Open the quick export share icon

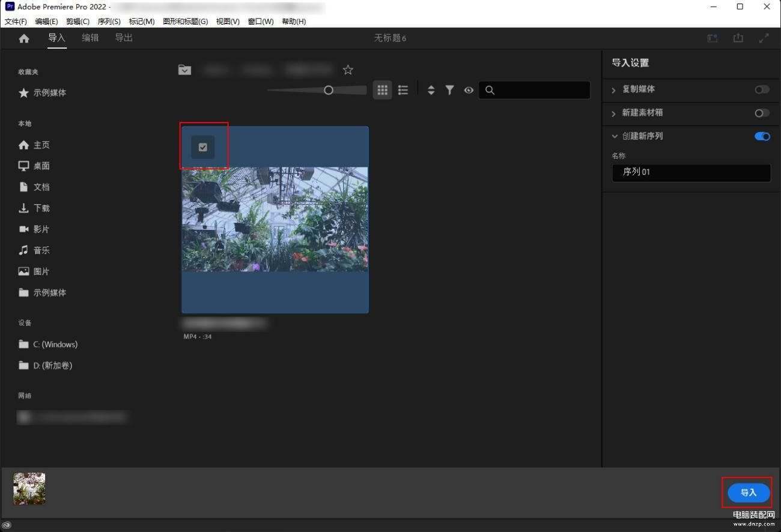738,38
